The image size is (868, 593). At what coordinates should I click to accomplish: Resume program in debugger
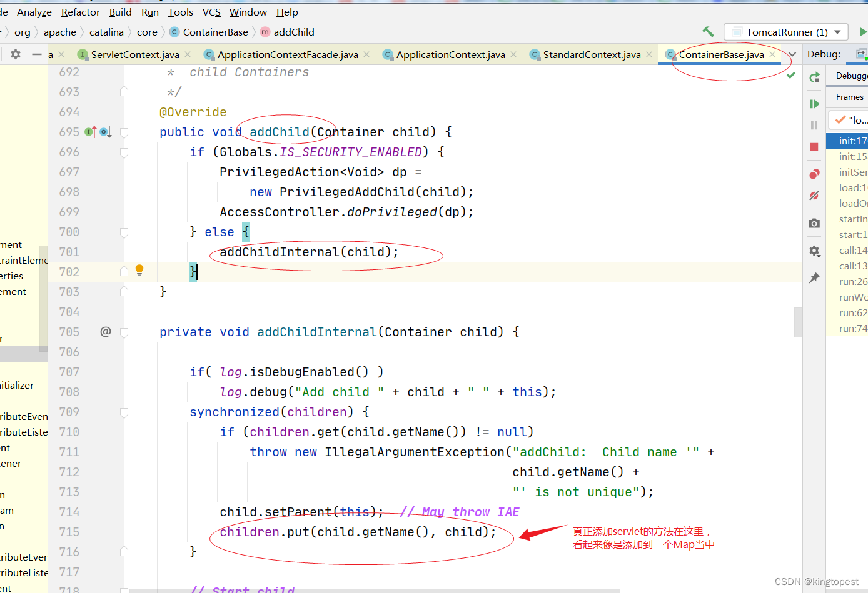814,104
